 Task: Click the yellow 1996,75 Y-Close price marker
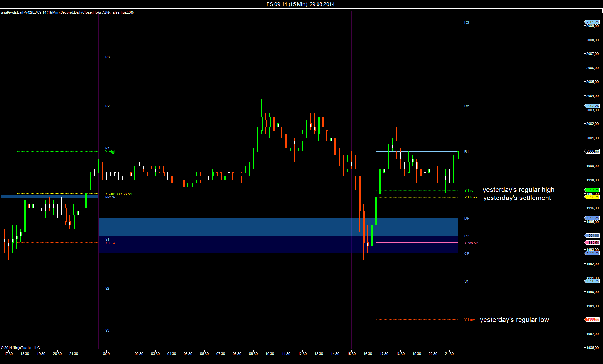[x=592, y=197]
